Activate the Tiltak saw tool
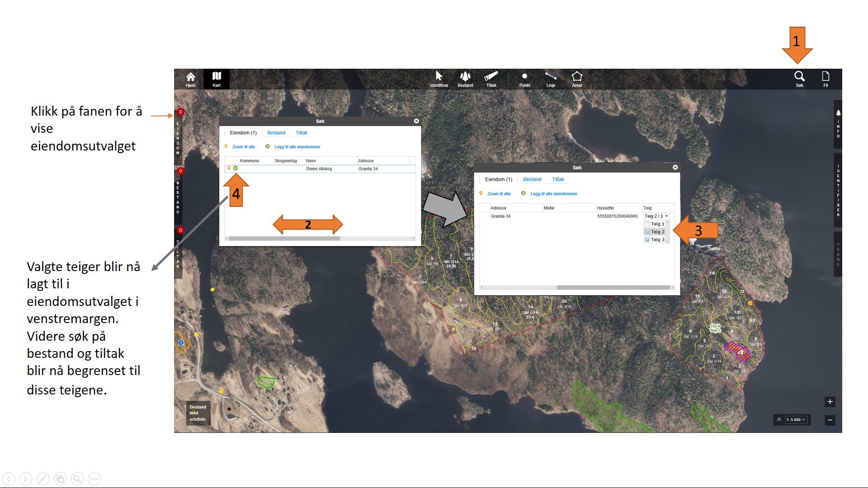Viewport: 868px width, 488px height. pos(491,79)
